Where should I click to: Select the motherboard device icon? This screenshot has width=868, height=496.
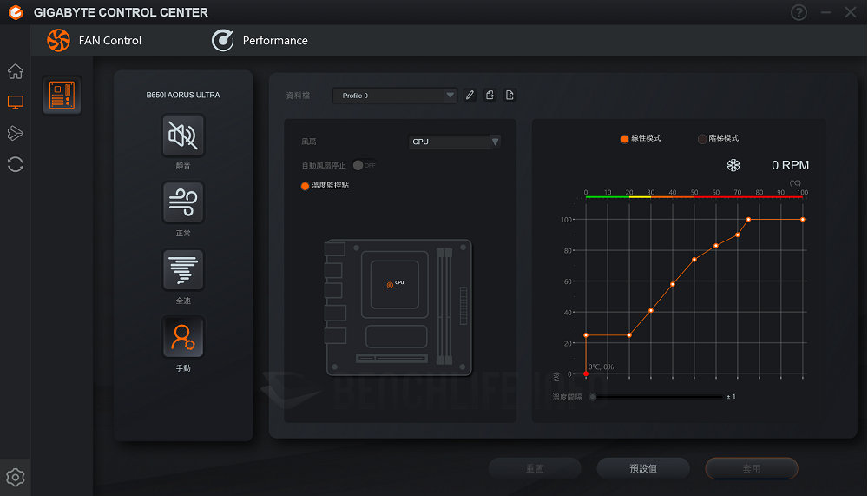tap(62, 96)
